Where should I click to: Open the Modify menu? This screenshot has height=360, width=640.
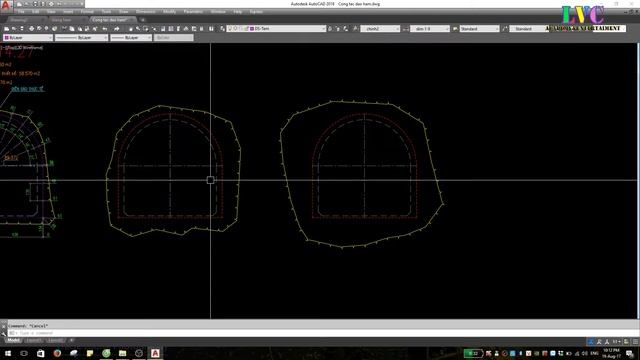click(169, 12)
